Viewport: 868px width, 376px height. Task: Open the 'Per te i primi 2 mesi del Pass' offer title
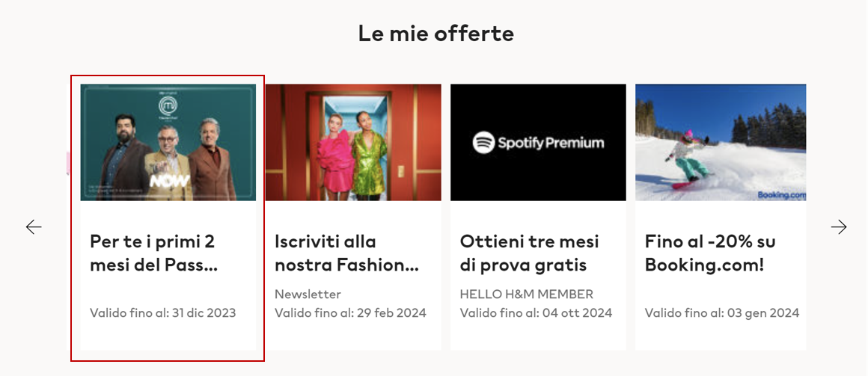pos(153,253)
